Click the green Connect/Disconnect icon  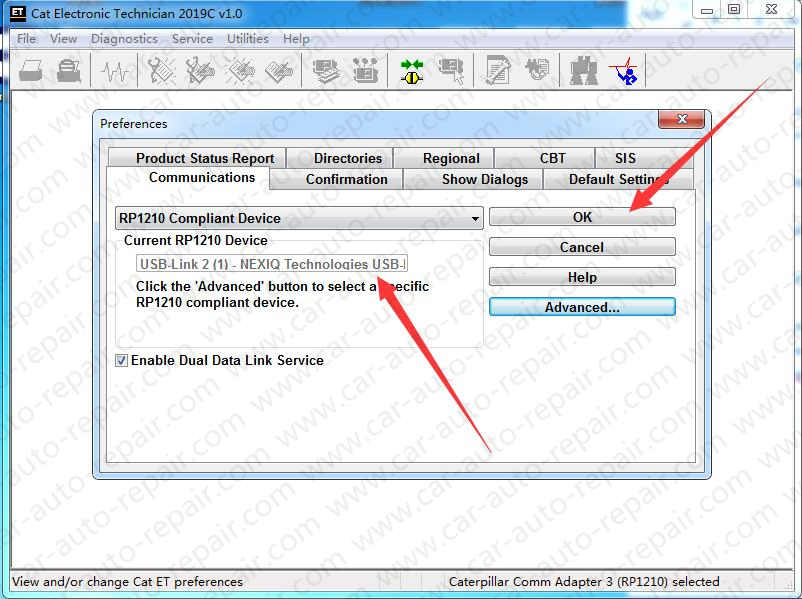point(412,72)
